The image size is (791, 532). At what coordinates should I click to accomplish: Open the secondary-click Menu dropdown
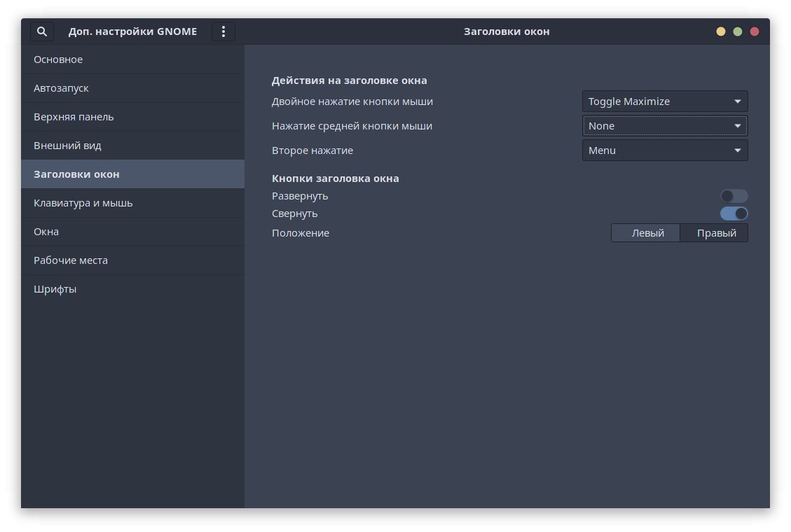(665, 150)
